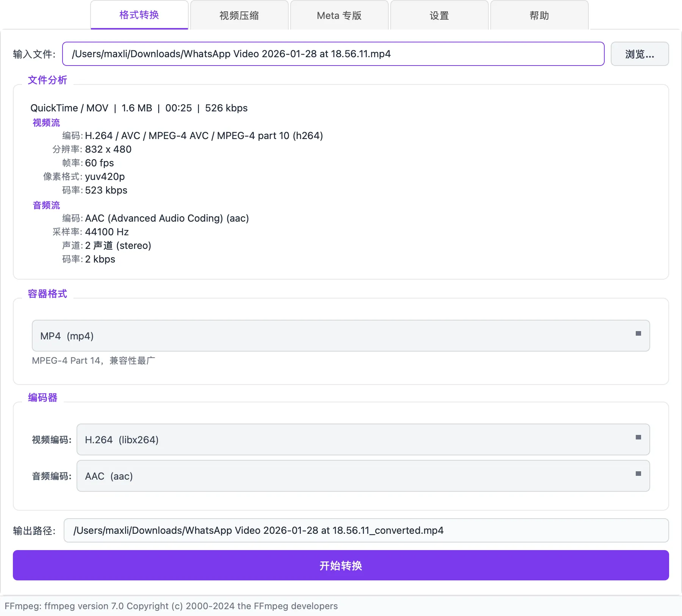The image size is (682, 616).
Task: Click the 文件分析 section title
Action: pyautogui.click(x=47, y=80)
